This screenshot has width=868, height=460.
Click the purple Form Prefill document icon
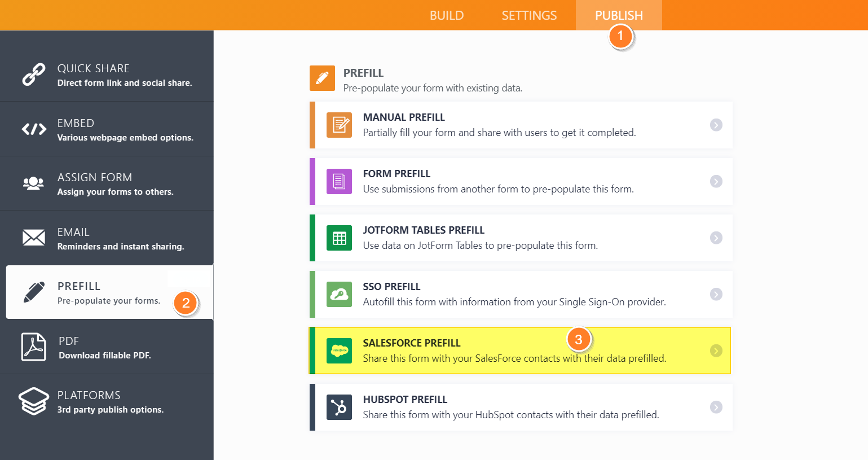click(339, 181)
